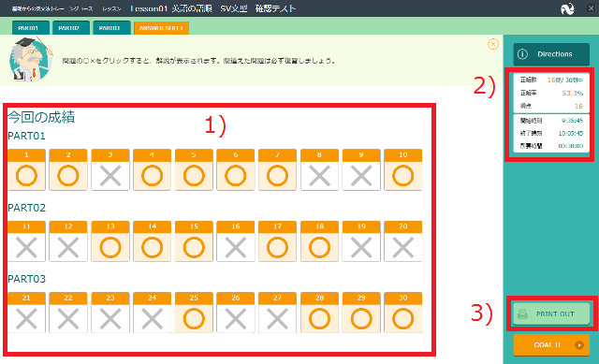Click the professor mascot icon
599x364 pixels.
(x=31, y=59)
